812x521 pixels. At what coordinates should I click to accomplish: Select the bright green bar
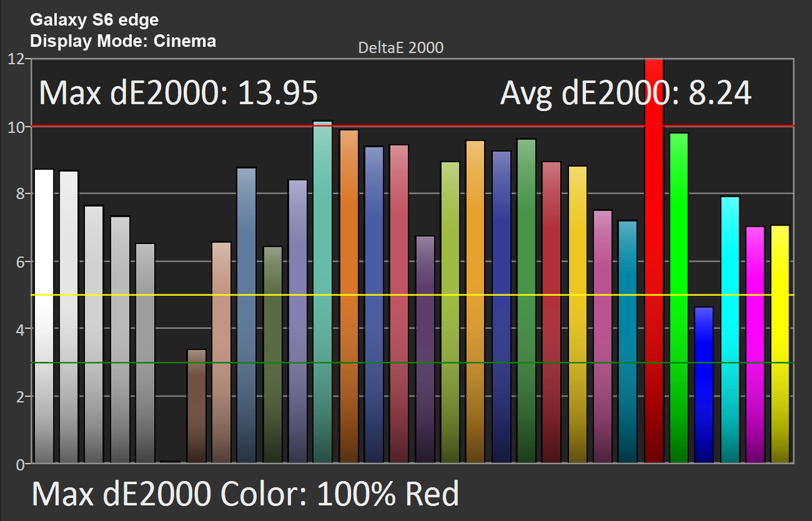point(679,298)
